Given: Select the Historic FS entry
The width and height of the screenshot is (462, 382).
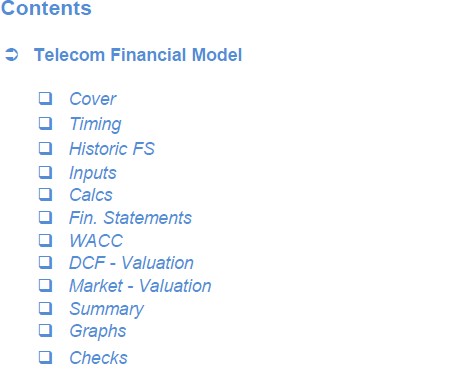Looking at the screenshot, I should [x=112, y=149].
